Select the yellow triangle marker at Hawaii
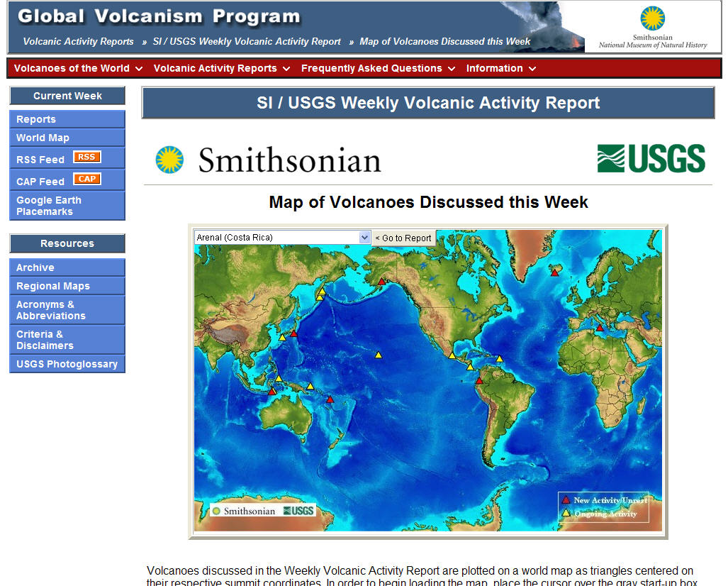The height and width of the screenshot is (586, 728). click(379, 355)
